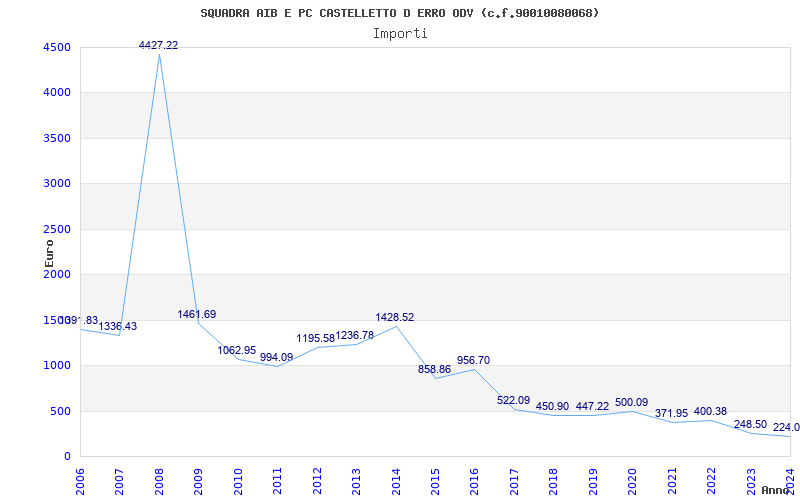Click x-axis year 2006
800x500 pixels.
80,482
